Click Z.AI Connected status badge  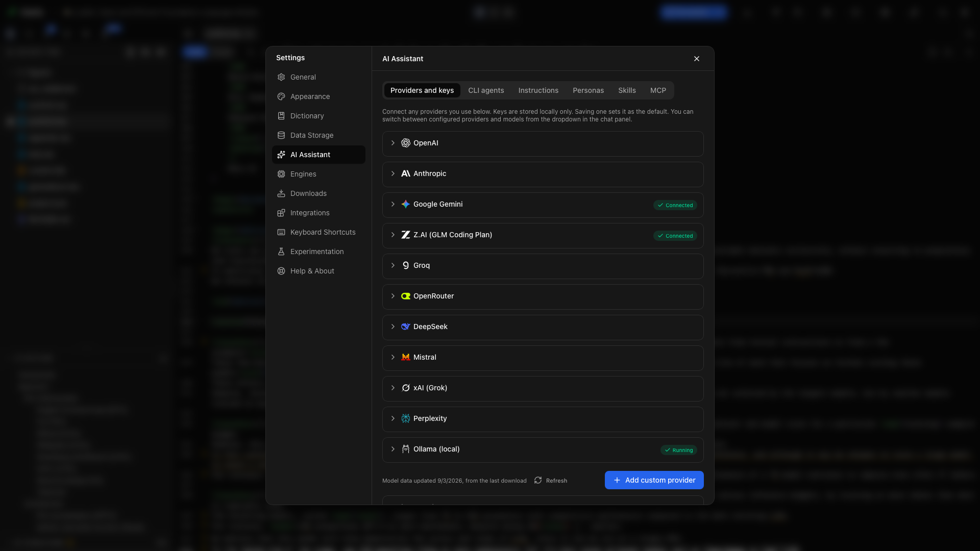coord(675,236)
